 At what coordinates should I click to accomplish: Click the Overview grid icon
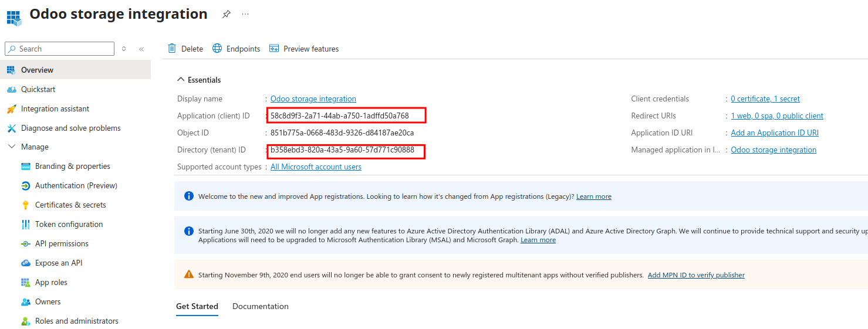11,70
